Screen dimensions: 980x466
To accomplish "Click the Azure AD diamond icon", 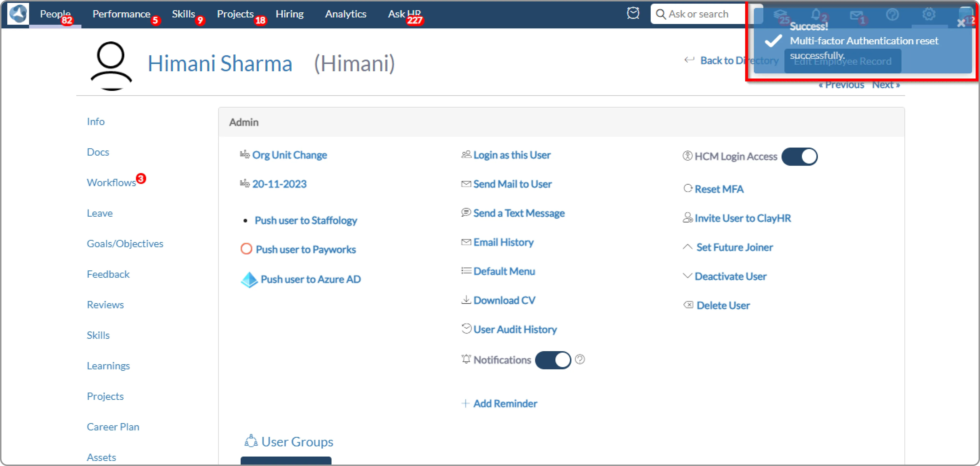I will [249, 280].
